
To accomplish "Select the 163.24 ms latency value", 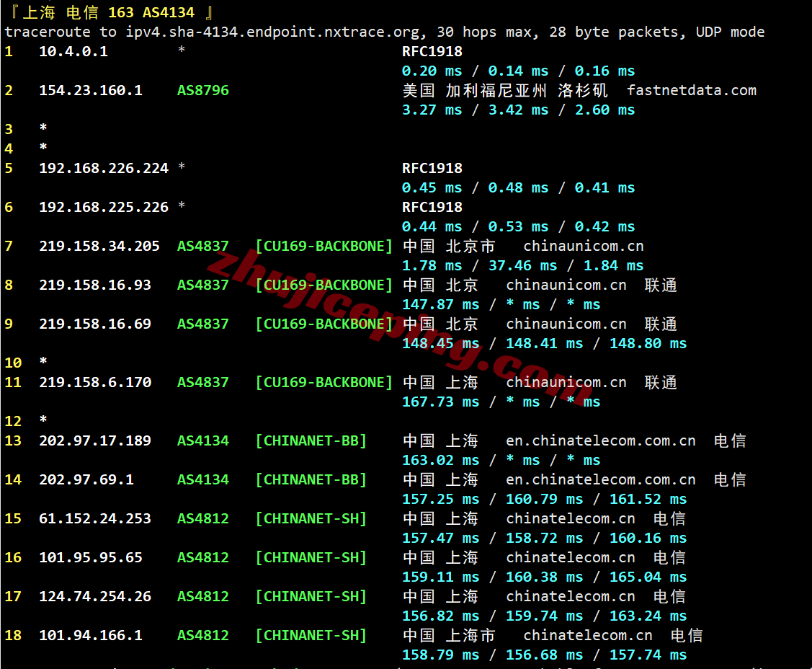I will [648, 616].
